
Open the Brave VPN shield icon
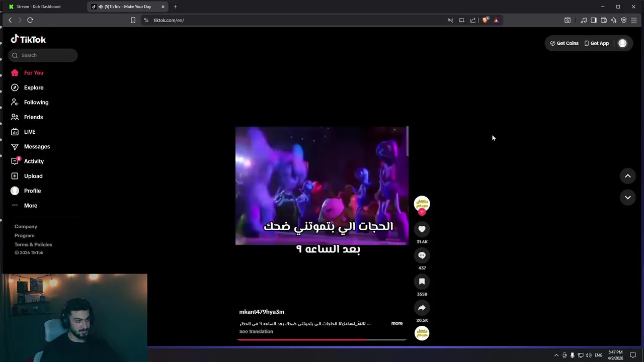[624, 20]
